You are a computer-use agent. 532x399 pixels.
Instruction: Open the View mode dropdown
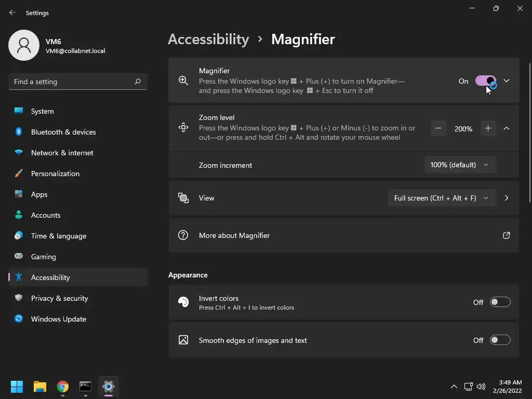tap(441, 198)
